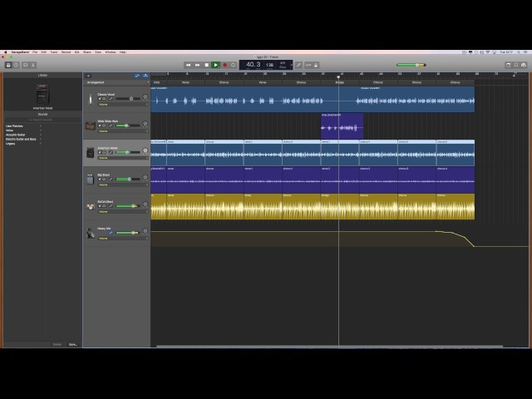This screenshot has width=532, height=399.
Task: Solo the Wide Wide Wah track
Action: (x=104, y=126)
